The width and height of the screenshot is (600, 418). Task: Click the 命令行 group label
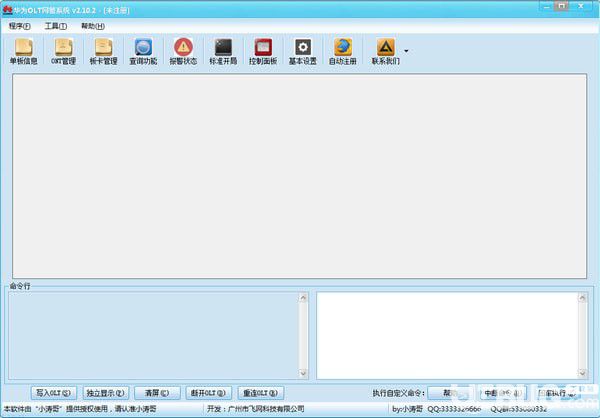tap(20, 286)
